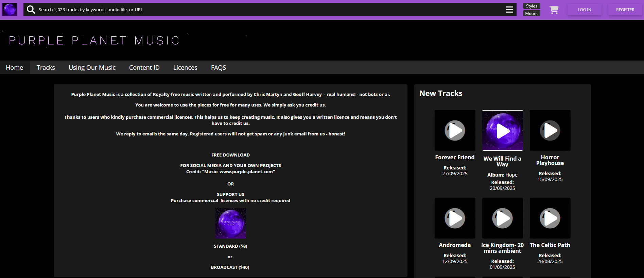Image resolution: width=644 pixels, height=278 pixels.
Task: Play the We Will Find a Way track
Action: (502, 130)
